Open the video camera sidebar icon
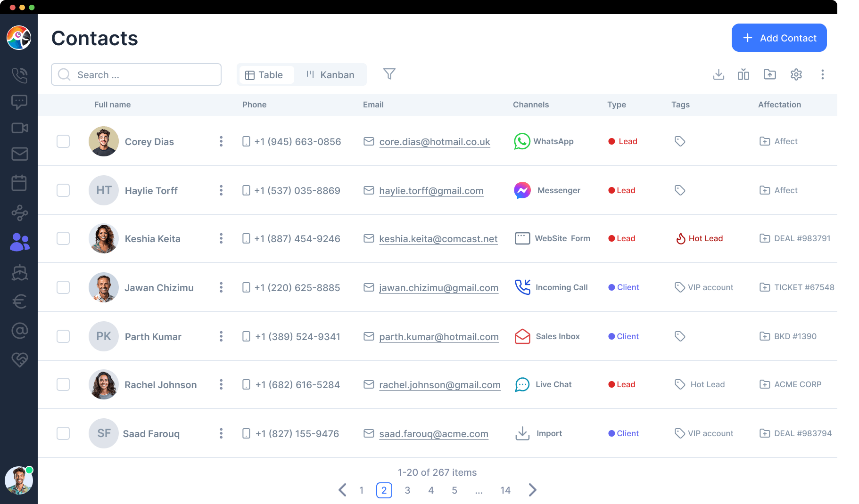Viewport: 859px width, 504px height. pyautogui.click(x=19, y=128)
